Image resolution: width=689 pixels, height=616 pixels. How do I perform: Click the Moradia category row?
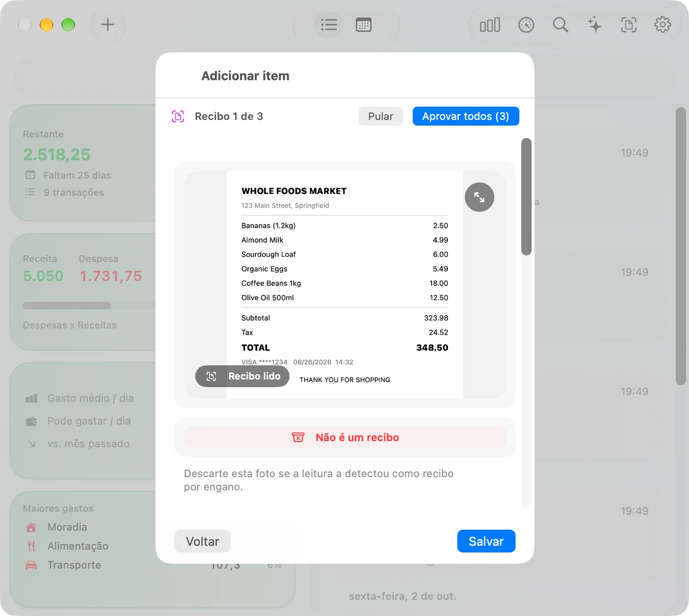pos(56,527)
